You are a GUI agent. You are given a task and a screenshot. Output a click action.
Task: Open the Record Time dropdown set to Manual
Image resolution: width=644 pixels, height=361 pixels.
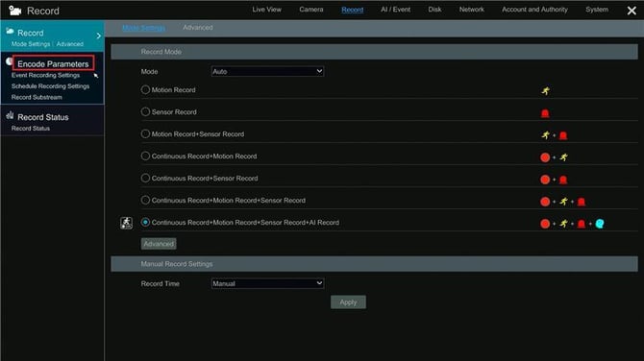(x=267, y=283)
